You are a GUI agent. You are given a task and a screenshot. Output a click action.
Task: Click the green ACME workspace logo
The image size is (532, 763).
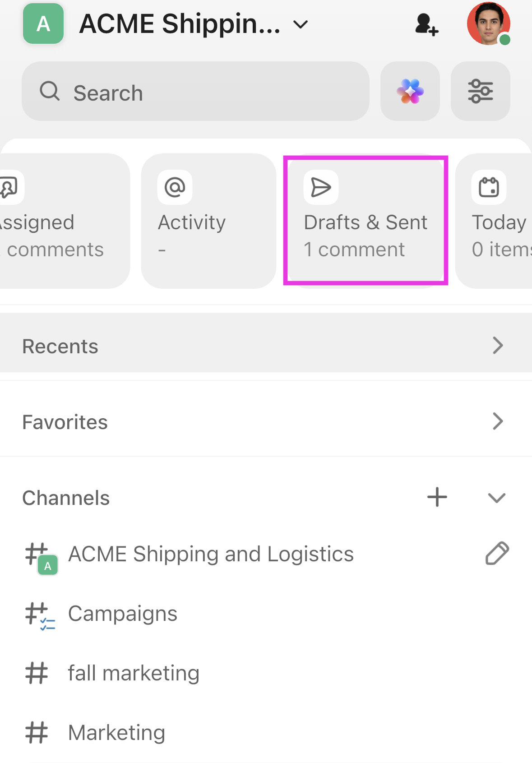43,24
